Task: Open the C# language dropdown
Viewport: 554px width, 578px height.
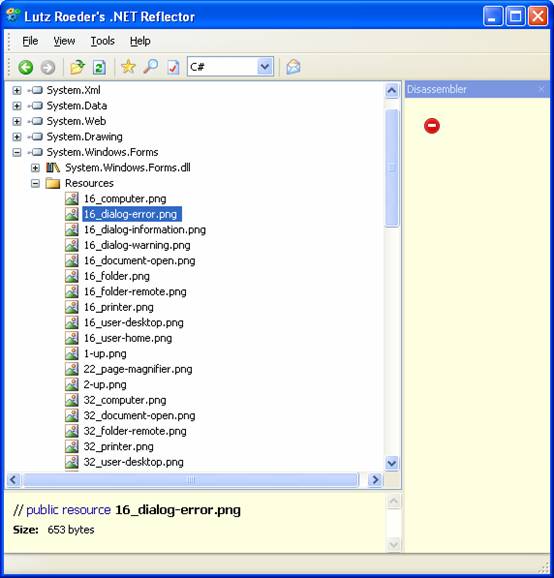Action: pyautogui.click(x=265, y=67)
